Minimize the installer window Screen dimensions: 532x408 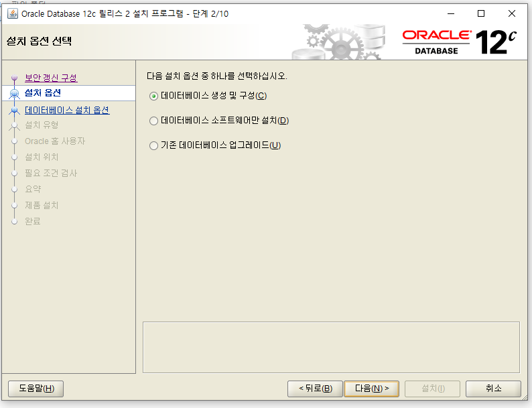[x=451, y=13]
